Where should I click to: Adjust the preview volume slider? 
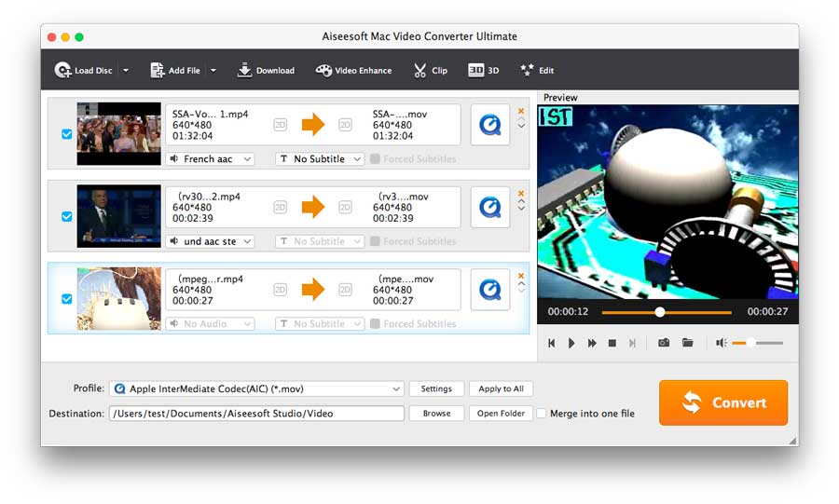[x=758, y=343]
